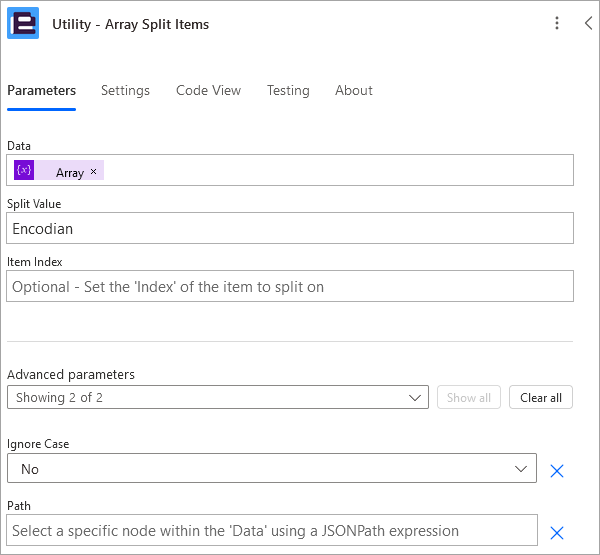Viewport: 600px width, 555px height.
Task: Select the Parameters tab
Action: pyautogui.click(x=41, y=90)
